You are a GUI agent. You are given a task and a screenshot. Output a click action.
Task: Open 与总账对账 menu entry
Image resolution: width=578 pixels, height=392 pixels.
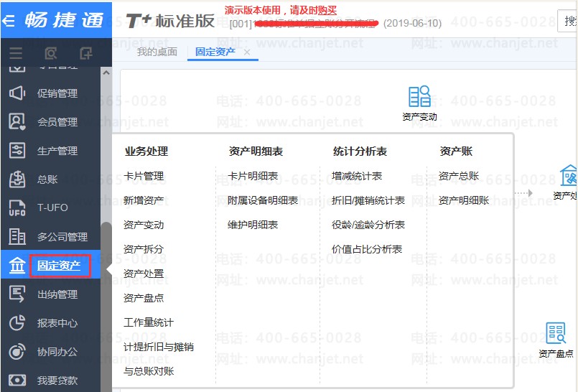pos(149,371)
